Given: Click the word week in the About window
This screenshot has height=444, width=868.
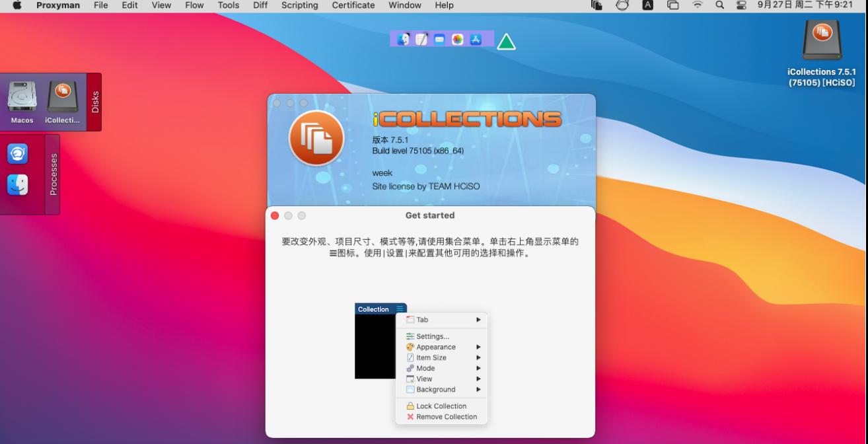Looking at the screenshot, I should click(382, 173).
